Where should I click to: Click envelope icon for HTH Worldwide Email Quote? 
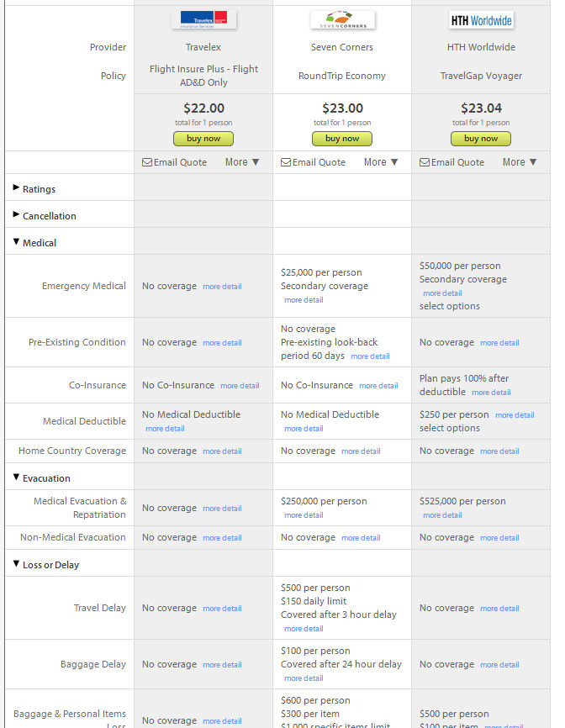[425, 162]
